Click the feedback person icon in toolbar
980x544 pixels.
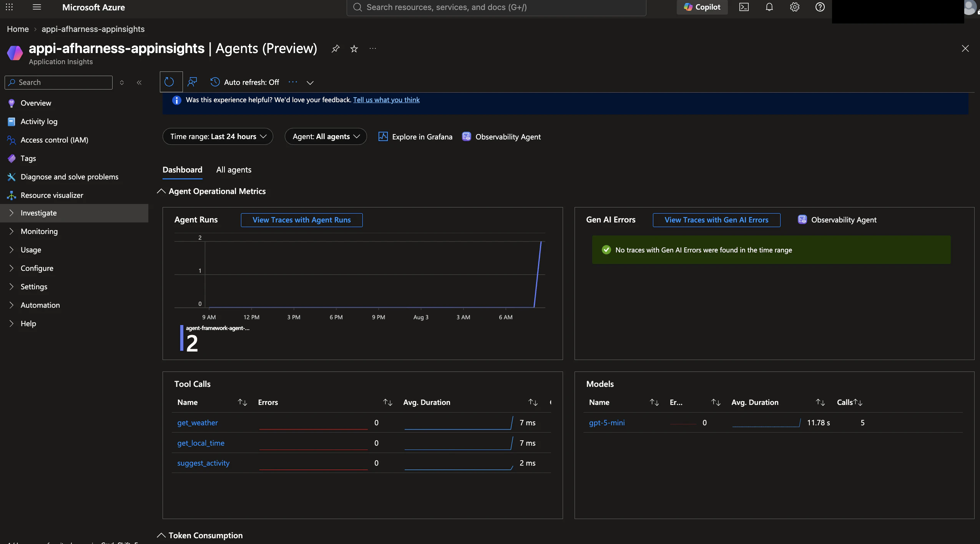pyautogui.click(x=192, y=82)
